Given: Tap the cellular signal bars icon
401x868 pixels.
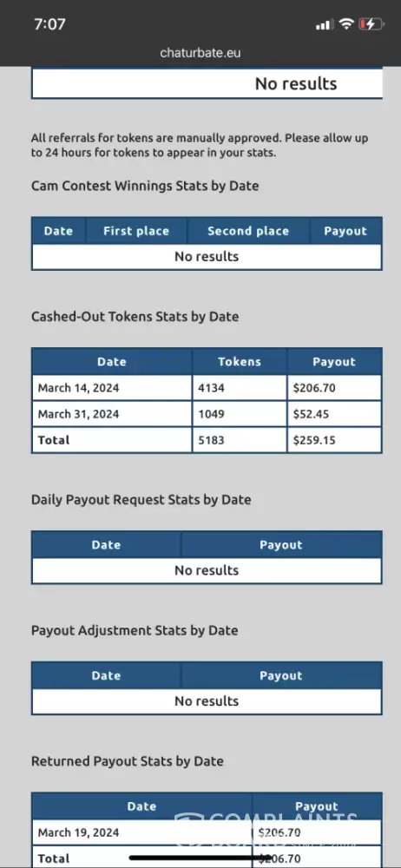Looking at the screenshot, I should [324, 24].
